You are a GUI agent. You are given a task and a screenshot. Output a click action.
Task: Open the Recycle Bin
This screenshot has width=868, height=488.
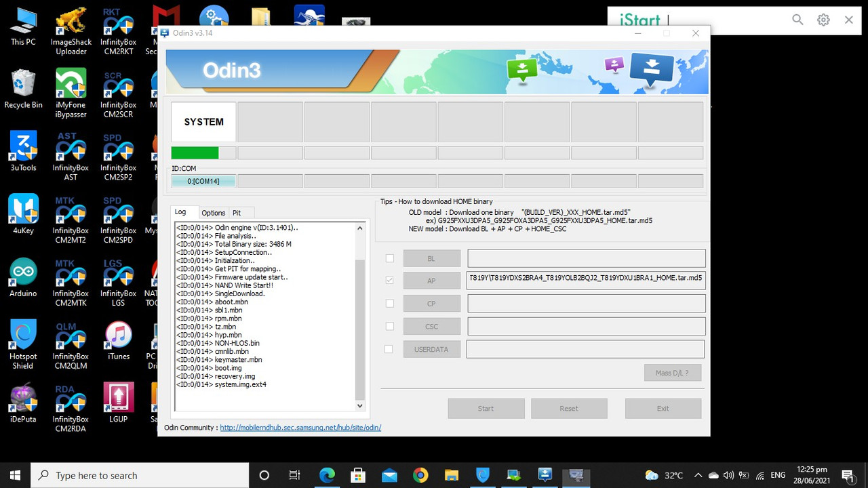coord(23,89)
